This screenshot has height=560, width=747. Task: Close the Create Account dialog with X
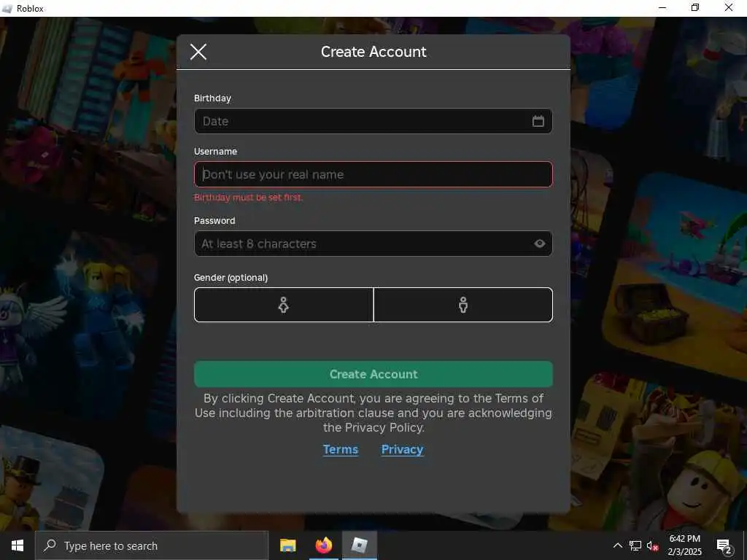198,52
